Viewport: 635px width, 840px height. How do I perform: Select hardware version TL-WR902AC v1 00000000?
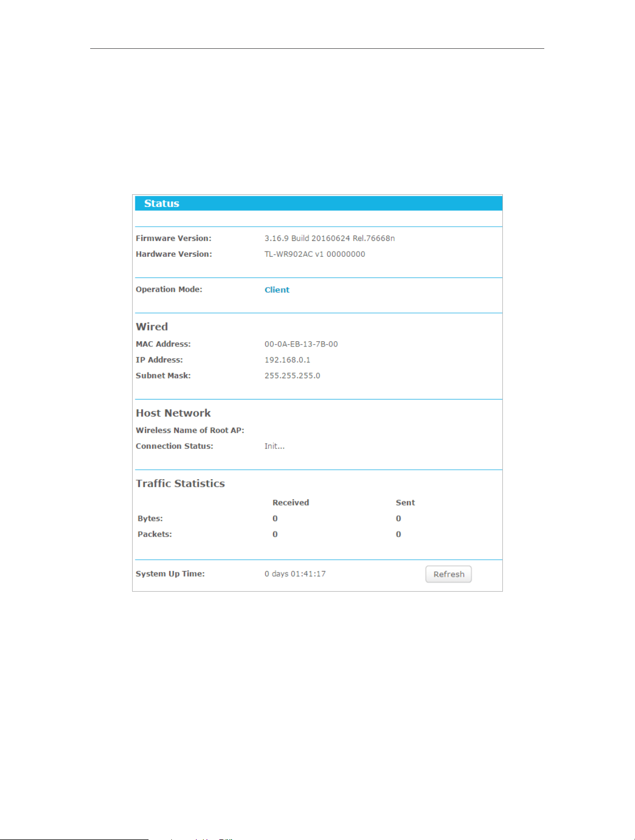(x=315, y=254)
